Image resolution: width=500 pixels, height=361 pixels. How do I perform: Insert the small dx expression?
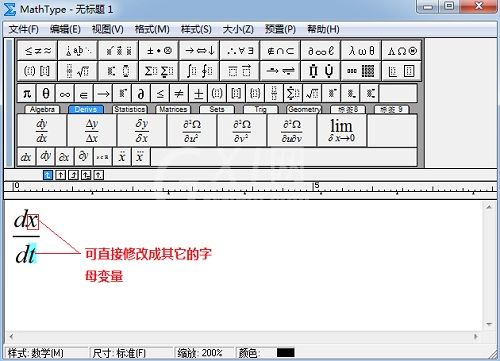[x=26, y=157]
